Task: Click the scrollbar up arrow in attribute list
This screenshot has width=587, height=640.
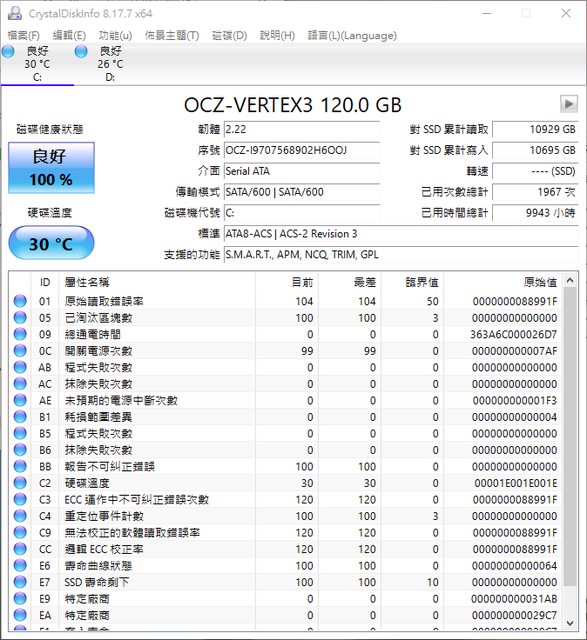Action: pyautogui.click(x=570, y=280)
